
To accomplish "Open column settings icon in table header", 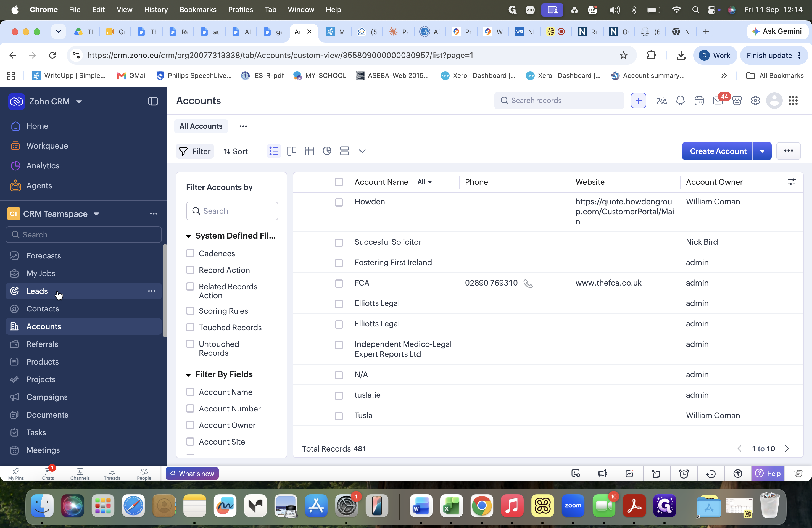I will point(792,182).
